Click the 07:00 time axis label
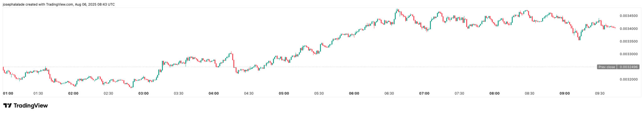The height and width of the screenshot is (114, 644). 424,94
